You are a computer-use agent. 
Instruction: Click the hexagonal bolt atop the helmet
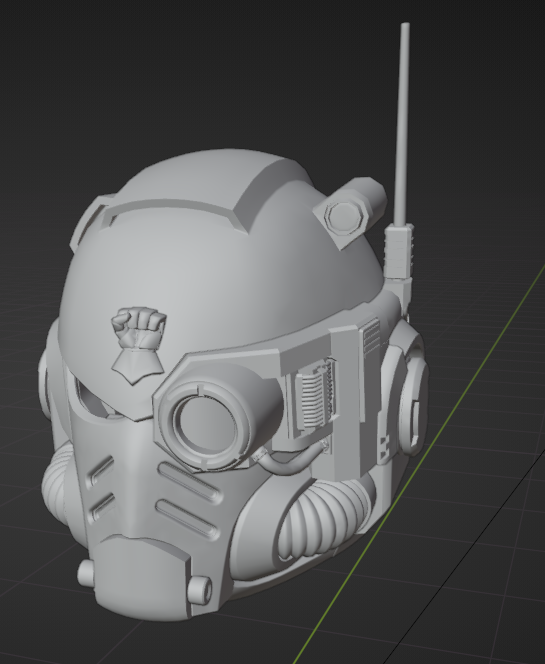click(x=345, y=218)
